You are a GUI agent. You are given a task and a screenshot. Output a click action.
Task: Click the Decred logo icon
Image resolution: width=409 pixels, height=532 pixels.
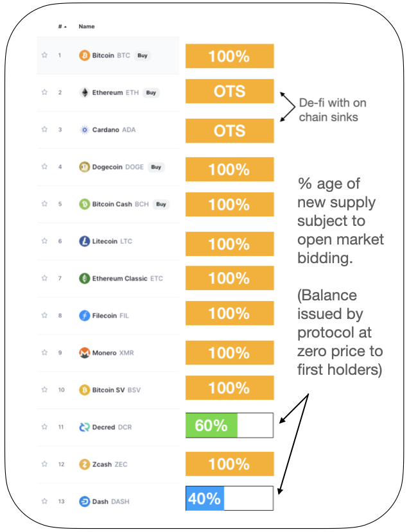(x=84, y=427)
